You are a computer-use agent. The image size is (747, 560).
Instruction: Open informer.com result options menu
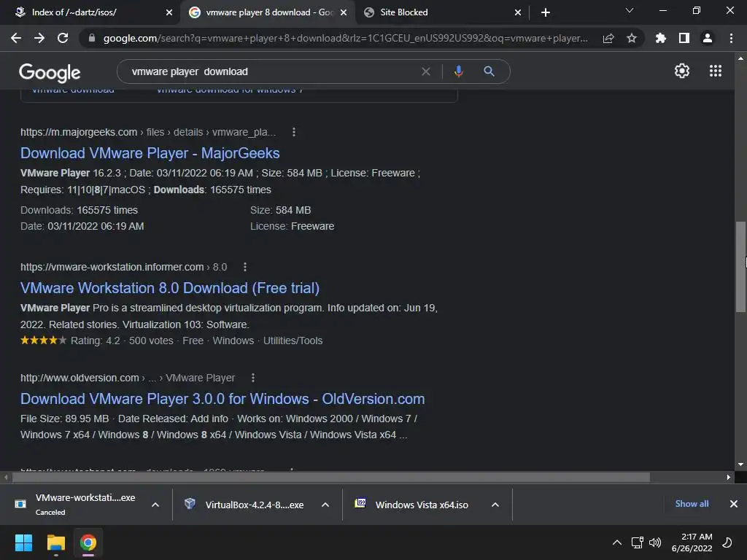coord(245,267)
